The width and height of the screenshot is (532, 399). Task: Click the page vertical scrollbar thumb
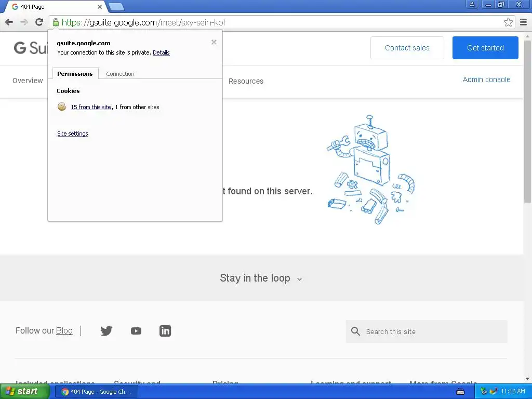coord(528,122)
